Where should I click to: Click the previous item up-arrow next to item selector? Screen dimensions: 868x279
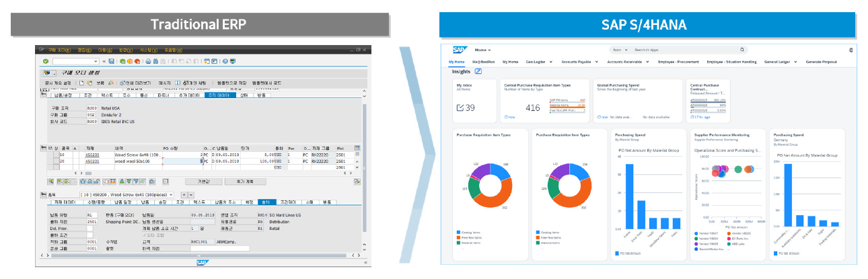pos(184,194)
